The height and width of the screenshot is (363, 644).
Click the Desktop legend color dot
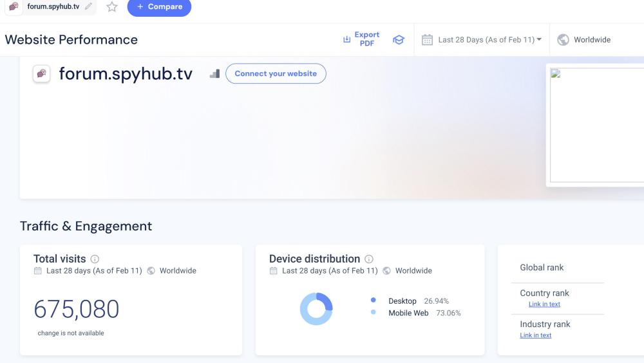click(x=374, y=301)
